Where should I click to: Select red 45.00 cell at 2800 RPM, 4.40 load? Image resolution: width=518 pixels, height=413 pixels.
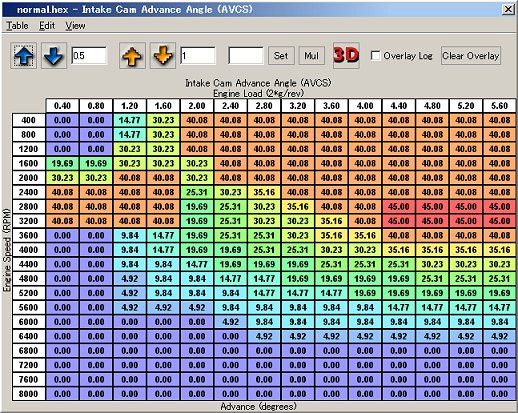click(x=399, y=207)
